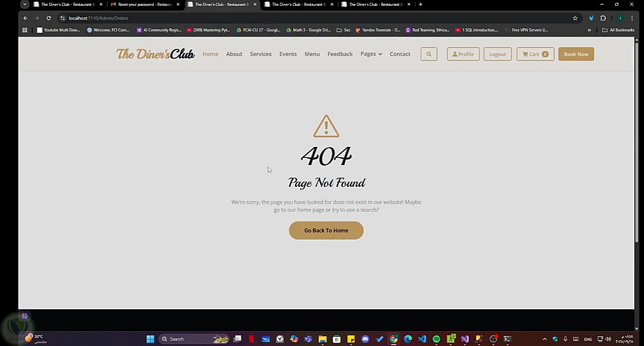Expand the Pages dropdown in navbar
This screenshot has height=346, width=644.
(371, 54)
